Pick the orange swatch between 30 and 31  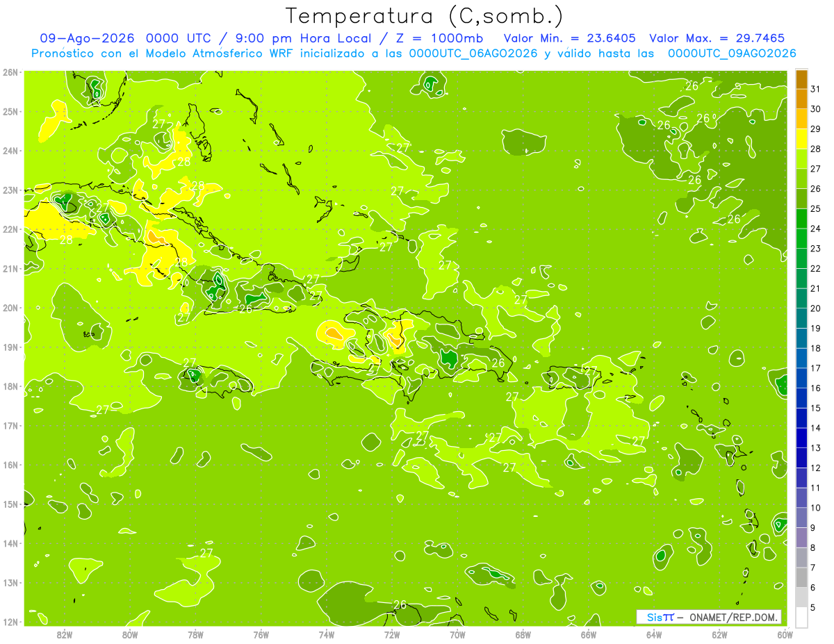tap(801, 99)
